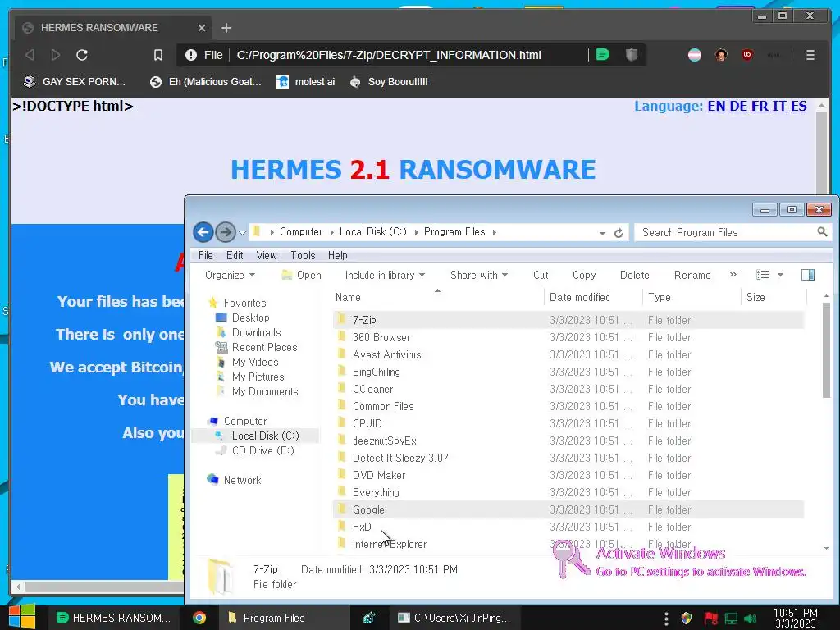Open Explorer recent locations dropdown
Screen dimensions: 840x630
[x=242, y=232]
